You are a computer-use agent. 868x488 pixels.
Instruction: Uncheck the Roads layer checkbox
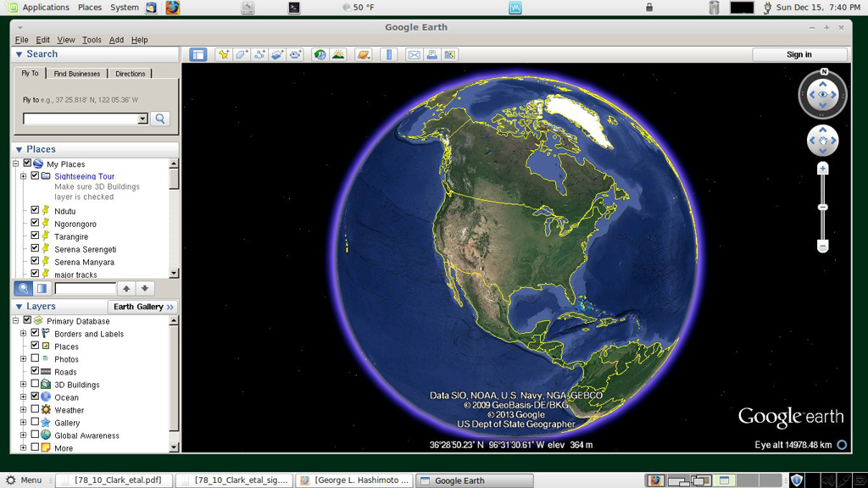[35, 371]
